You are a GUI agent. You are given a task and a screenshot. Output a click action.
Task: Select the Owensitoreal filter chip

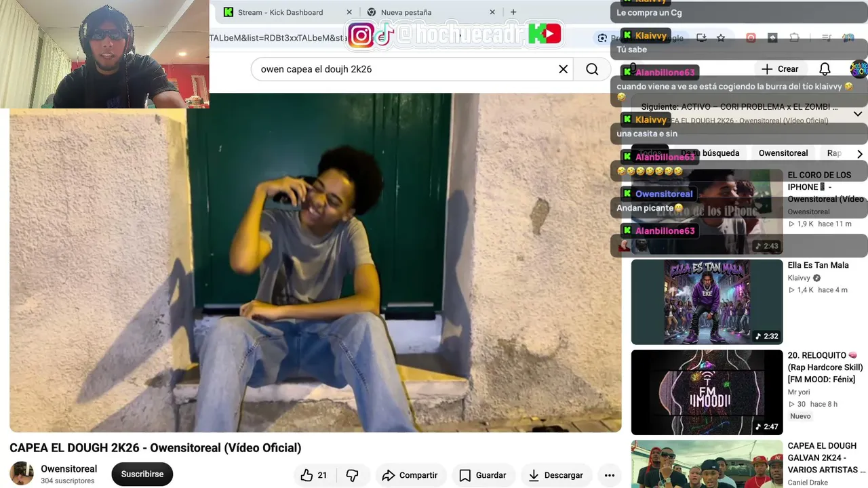coord(783,153)
